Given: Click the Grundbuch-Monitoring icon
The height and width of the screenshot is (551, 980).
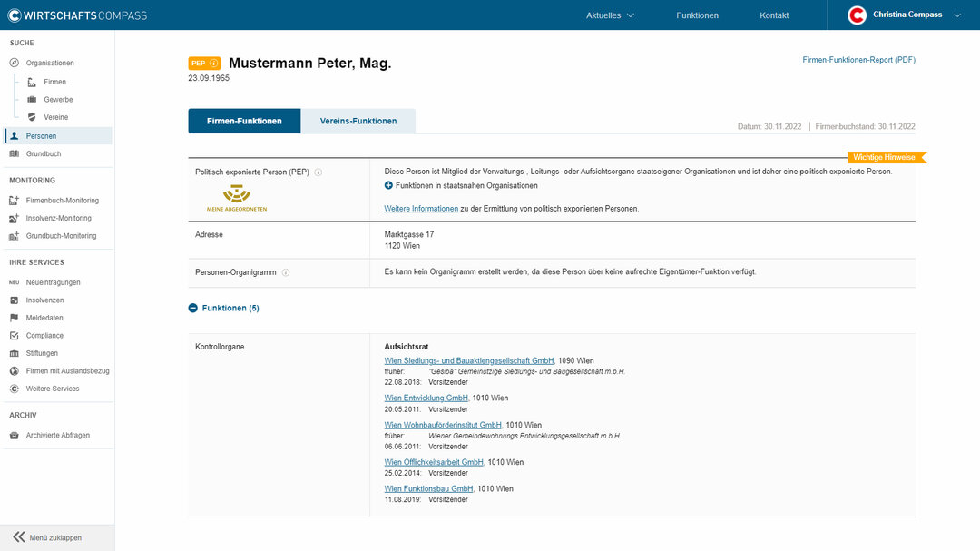Looking at the screenshot, I should 15,236.
